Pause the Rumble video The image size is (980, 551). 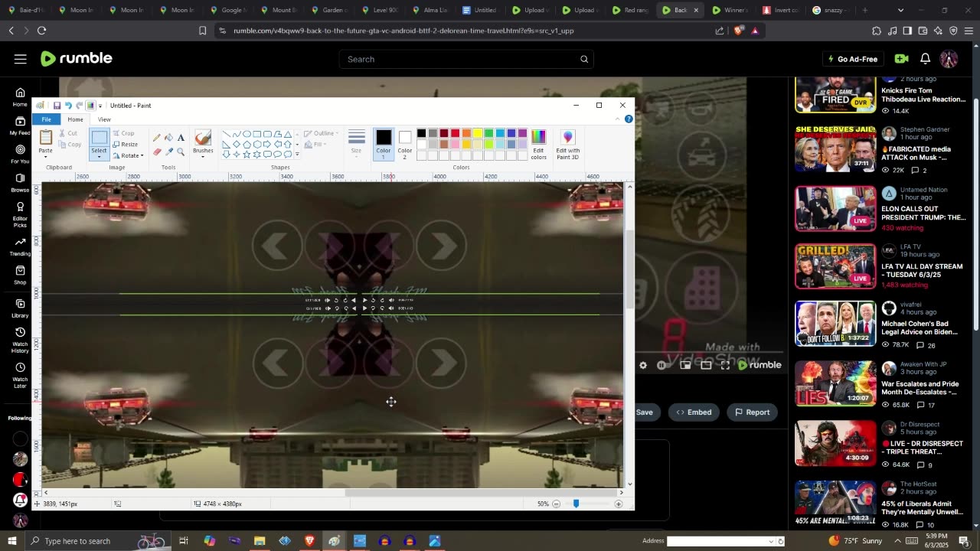click(x=661, y=366)
